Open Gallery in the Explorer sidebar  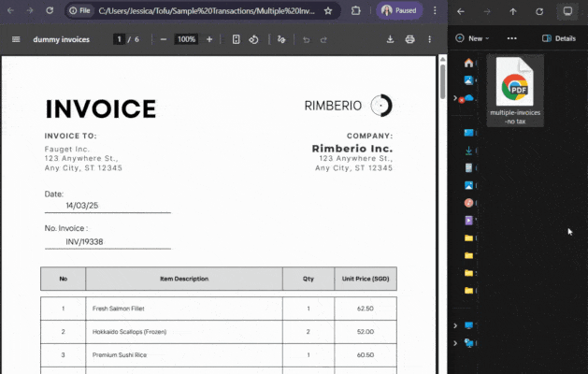pos(468,79)
